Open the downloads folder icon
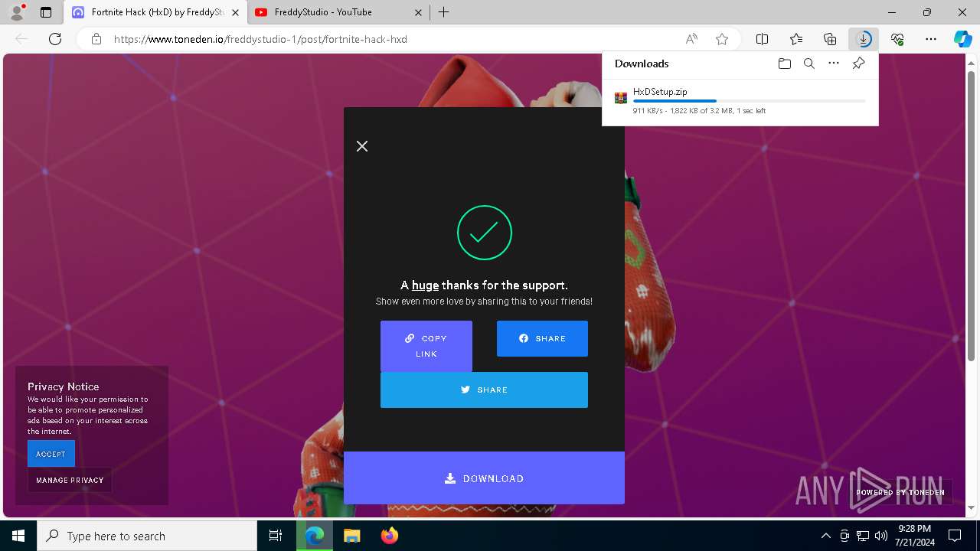Viewport: 980px width, 551px height. click(x=784, y=64)
